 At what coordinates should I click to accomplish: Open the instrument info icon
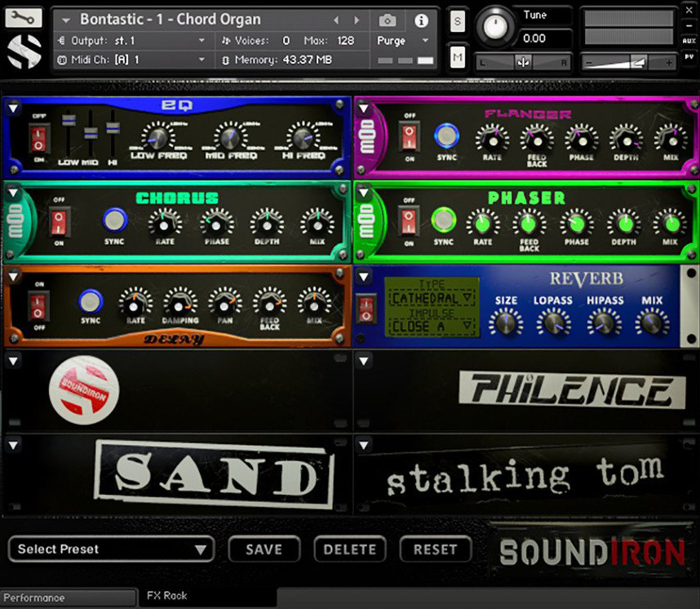click(x=422, y=20)
